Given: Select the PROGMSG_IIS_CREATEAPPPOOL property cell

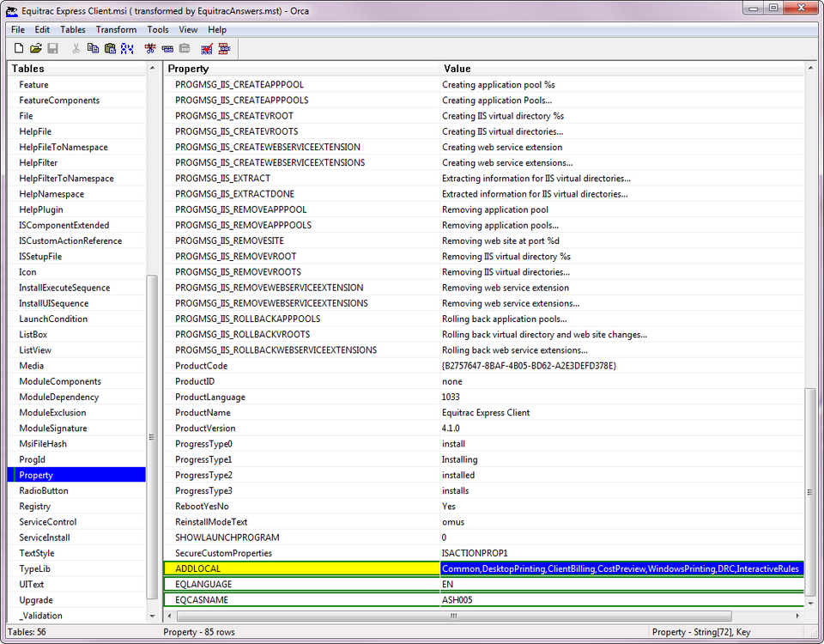Looking at the screenshot, I should [x=301, y=85].
